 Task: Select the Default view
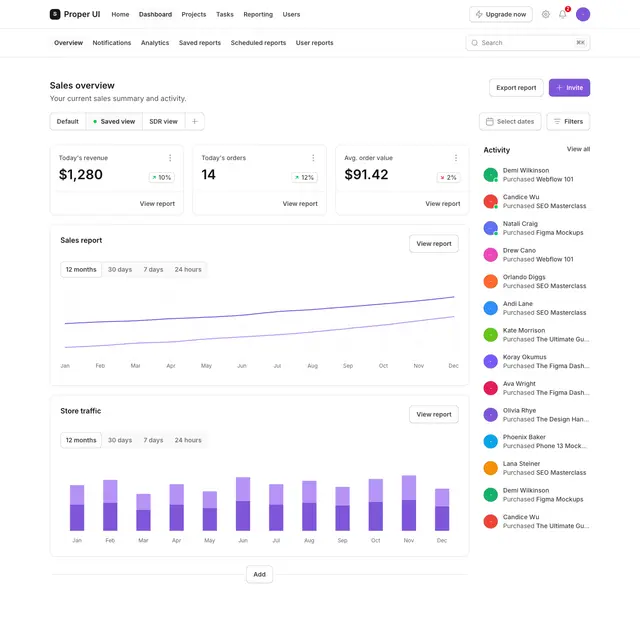68,121
